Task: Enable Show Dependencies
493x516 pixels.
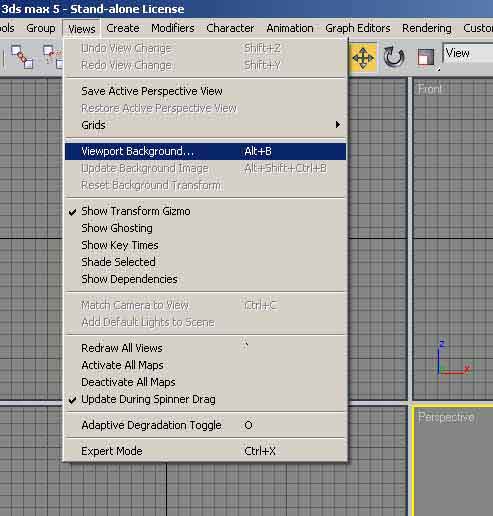Action: [206, 279]
